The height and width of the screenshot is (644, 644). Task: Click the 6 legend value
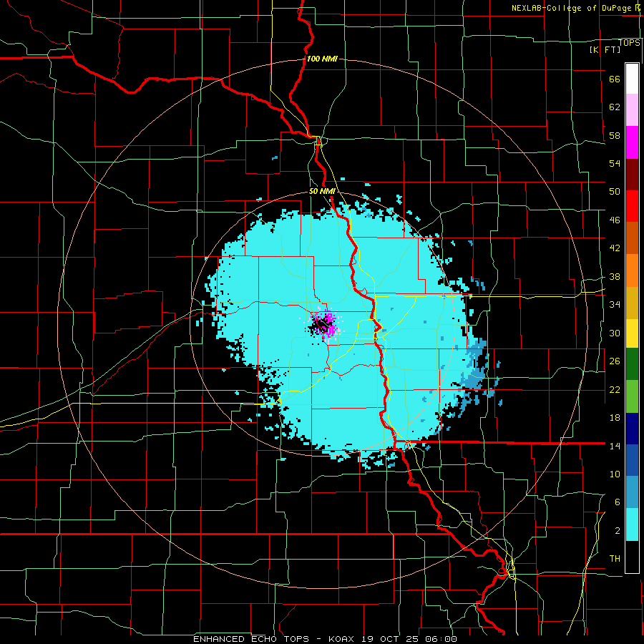(617, 502)
